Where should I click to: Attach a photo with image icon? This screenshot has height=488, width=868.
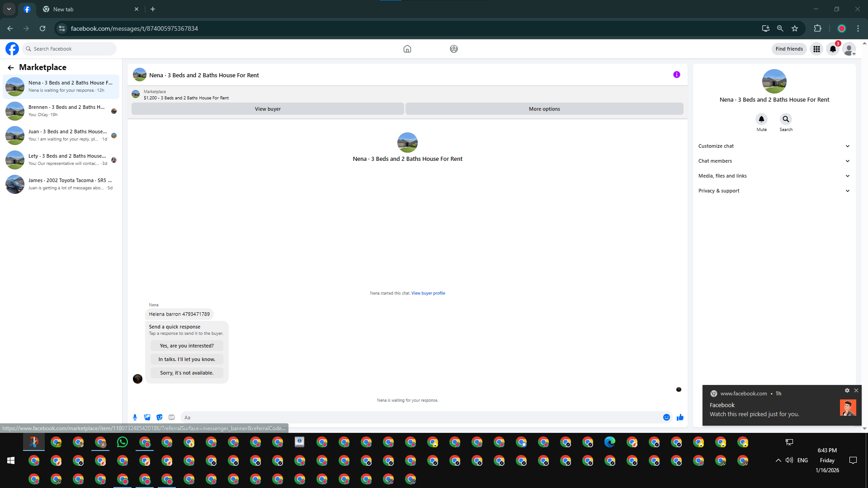tap(147, 418)
